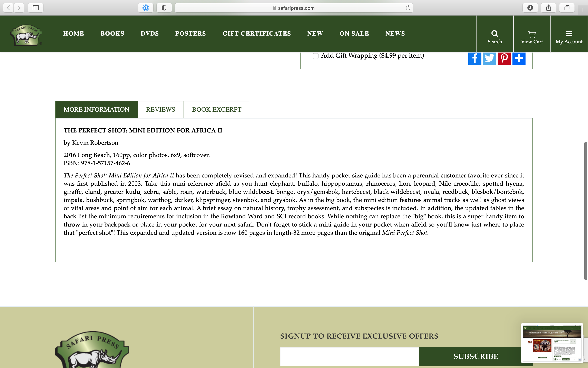Screen dimensions: 588x368
Task: Pin the book on Pinterest
Action: [x=504, y=58]
